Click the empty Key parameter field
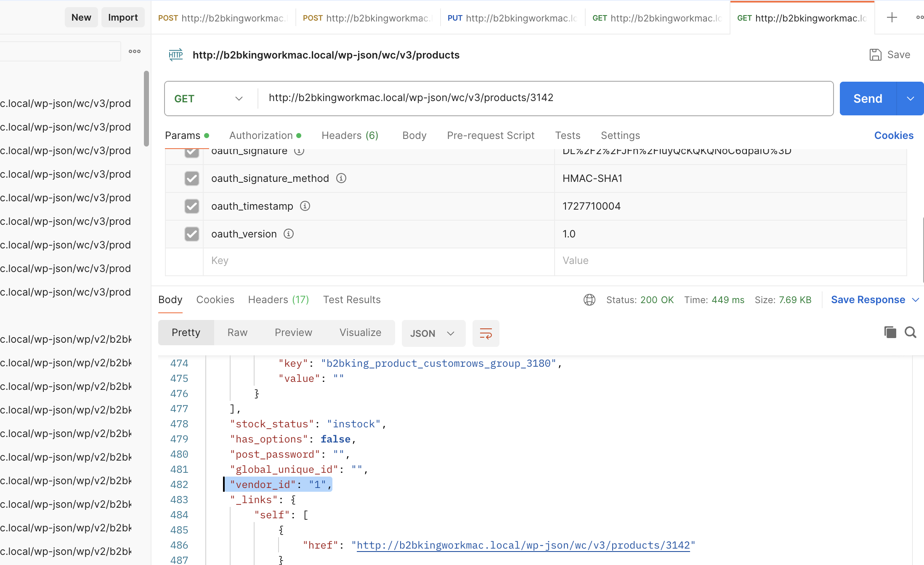The image size is (924, 565). point(379,261)
